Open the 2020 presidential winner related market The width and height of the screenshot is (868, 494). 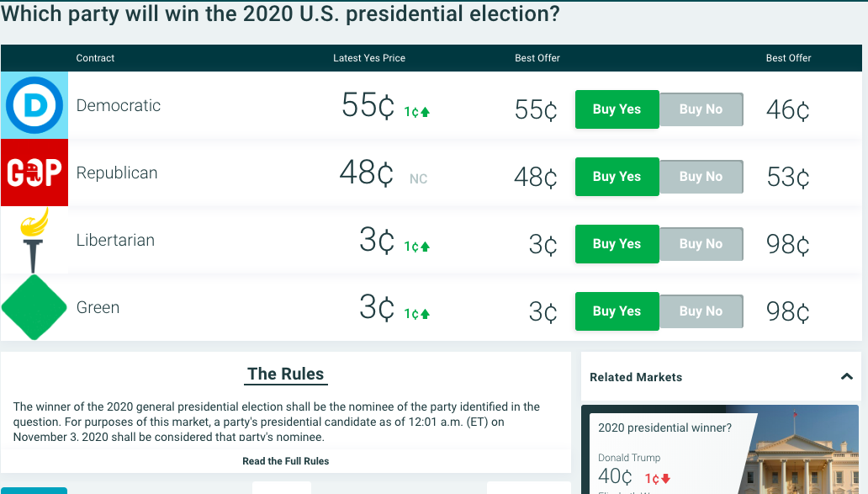(x=664, y=428)
